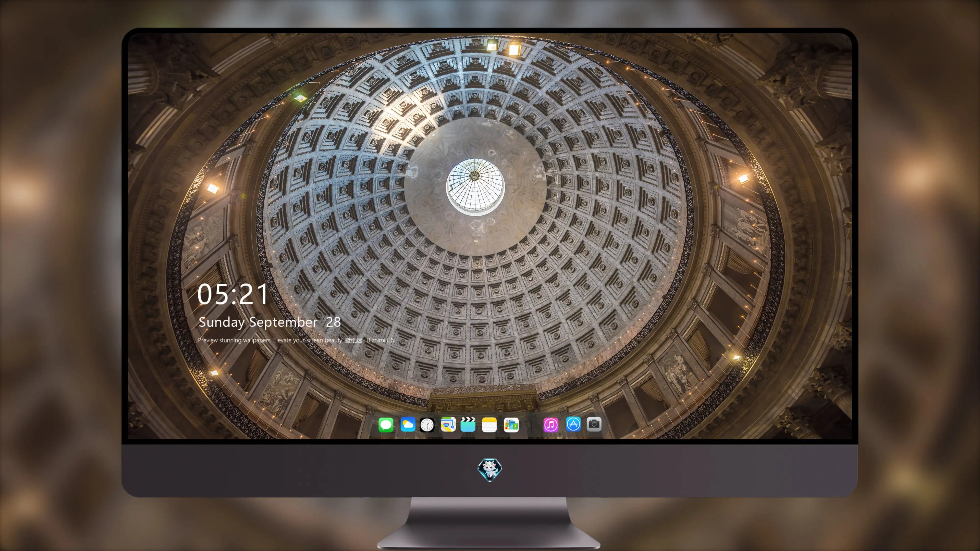Click the 'Preview stunning wallpapers' caption text
The width and height of the screenshot is (980, 551).
296,340
